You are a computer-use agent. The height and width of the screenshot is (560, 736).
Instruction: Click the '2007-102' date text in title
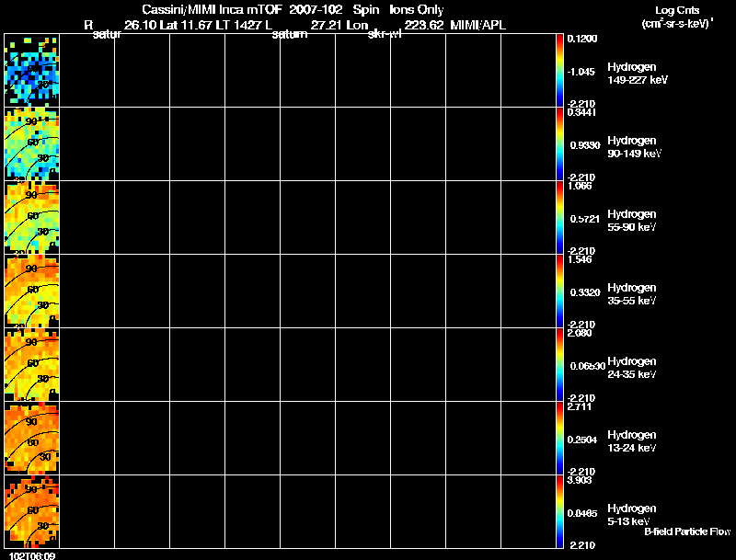point(316,10)
